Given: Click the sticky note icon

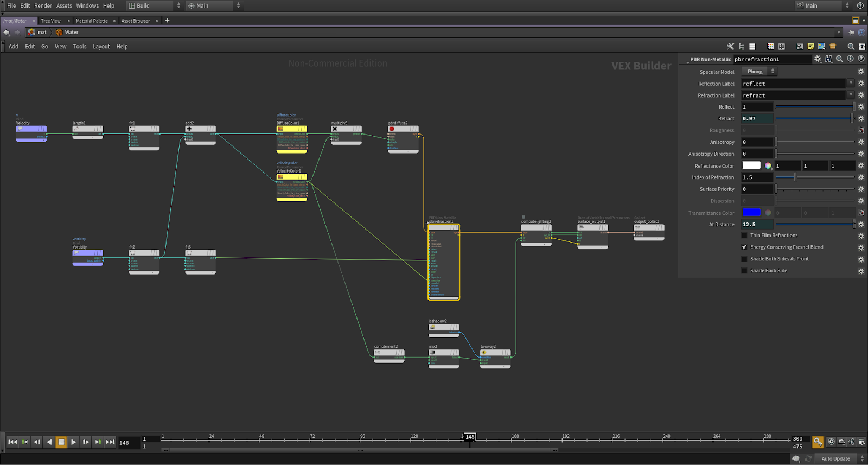Looking at the screenshot, I should pos(810,47).
